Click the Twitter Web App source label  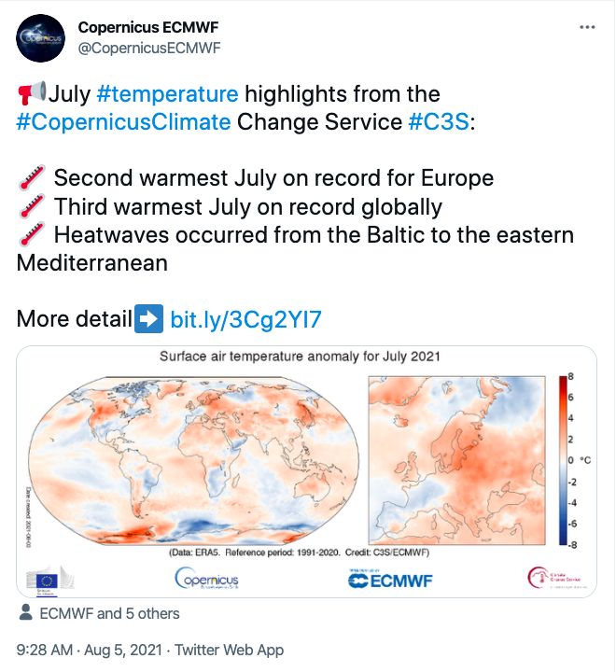pyautogui.click(x=229, y=650)
